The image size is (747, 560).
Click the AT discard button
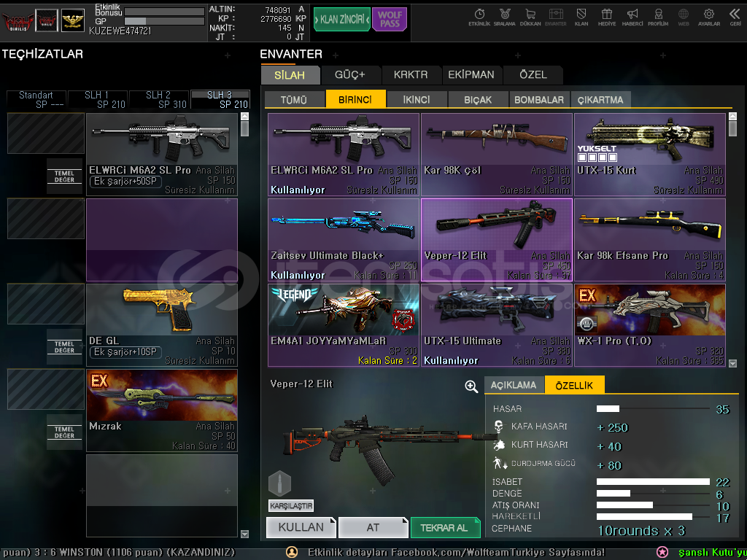click(373, 528)
